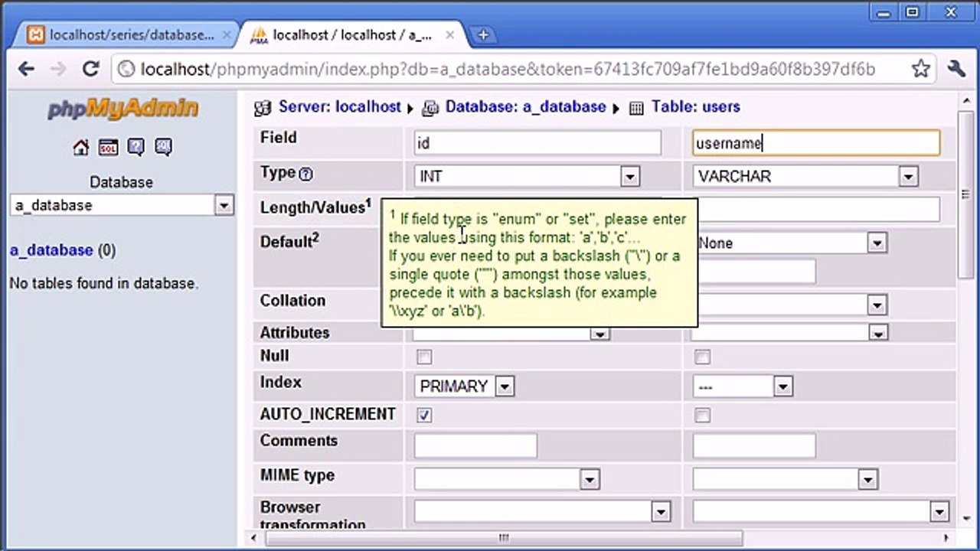Screen dimensions: 980x551
Task: Open Index dropdown showing PRIMARY
Action: click(464, 386)
